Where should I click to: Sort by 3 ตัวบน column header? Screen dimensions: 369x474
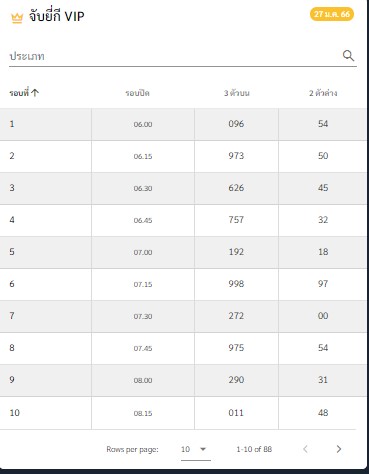[236, 93]
